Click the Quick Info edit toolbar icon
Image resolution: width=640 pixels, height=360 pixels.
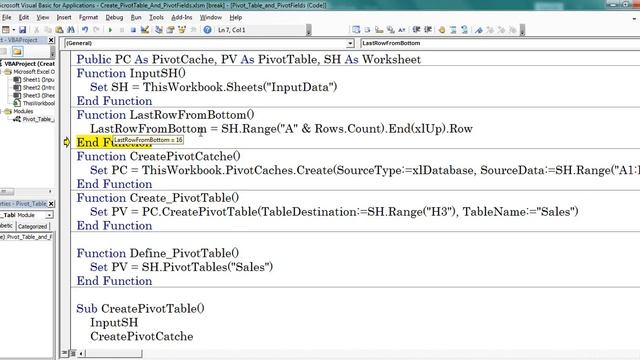(x=379, y=30)
